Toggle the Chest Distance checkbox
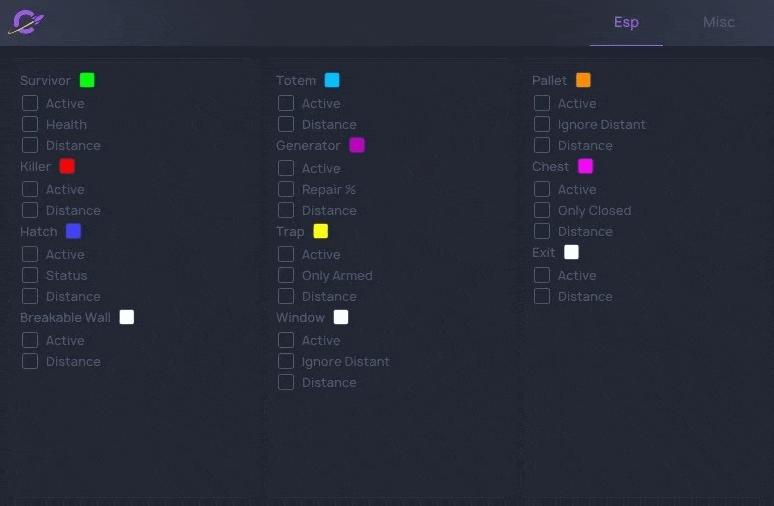Image resolution: width=774 pixels, height=506 pixels. (542, 231)
